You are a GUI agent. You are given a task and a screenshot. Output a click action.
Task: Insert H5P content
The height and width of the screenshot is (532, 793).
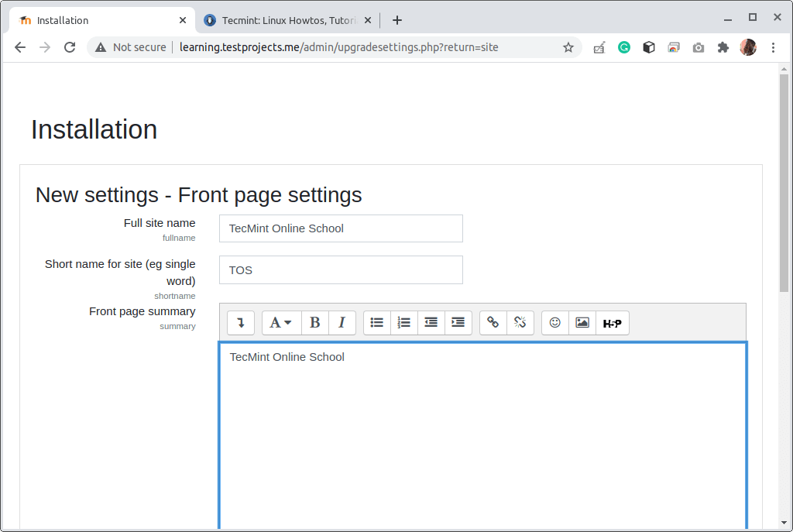[x=613, y=323]
